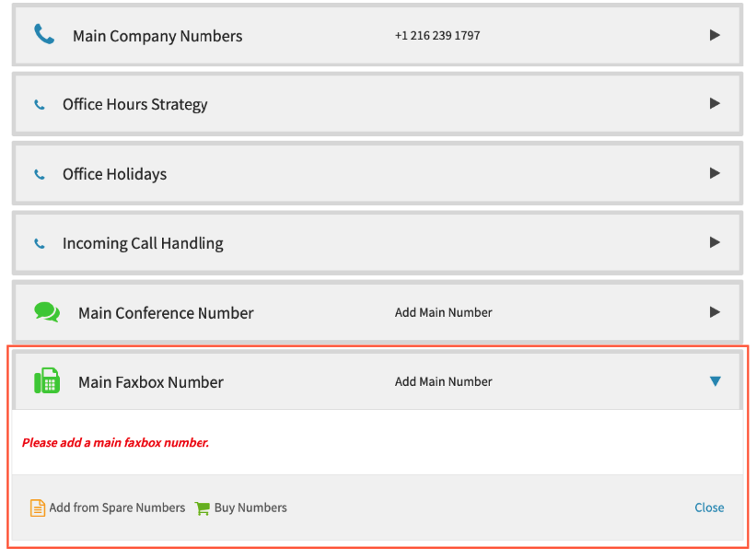The image size is (756, 560).
Task: Select the Buy Numbers link
Action: pyautogui.click(x=250, y=507)
